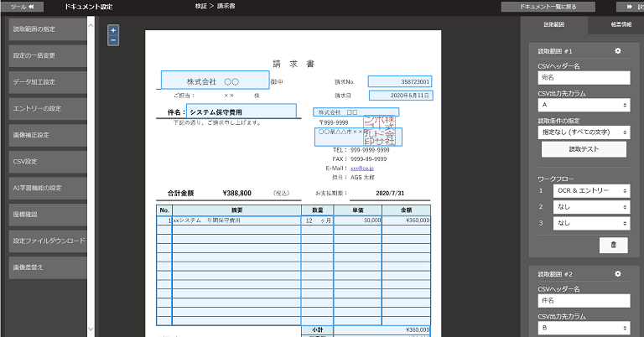Screen dimensions: 644x337
Task: Open workflow 1 OCR & エントリー dropdown
Action: (x=590, y=191)
